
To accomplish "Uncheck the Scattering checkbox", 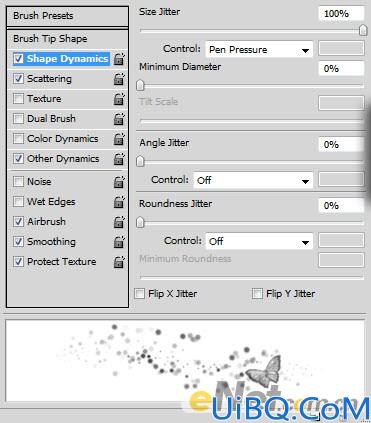I will pyautogui.click(x=18, y=79).
